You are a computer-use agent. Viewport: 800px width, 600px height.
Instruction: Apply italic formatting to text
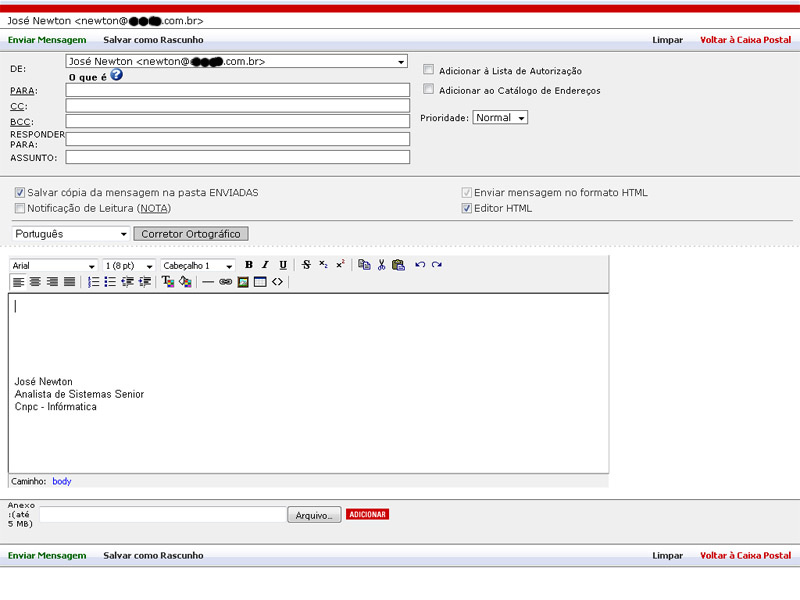click(x=265, y=265)
